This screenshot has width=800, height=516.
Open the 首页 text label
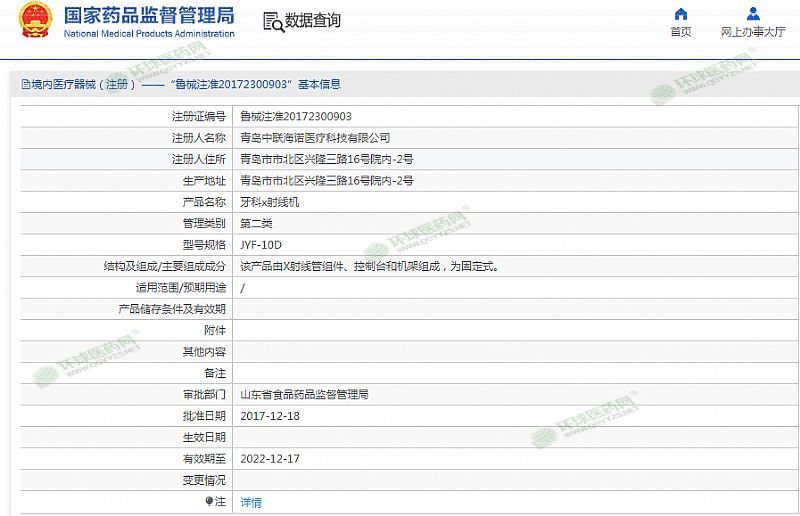tap(681, 32)
